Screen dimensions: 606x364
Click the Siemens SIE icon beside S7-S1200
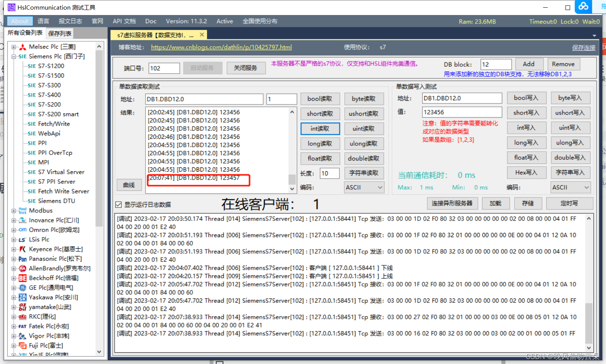(x=32, y=66)
